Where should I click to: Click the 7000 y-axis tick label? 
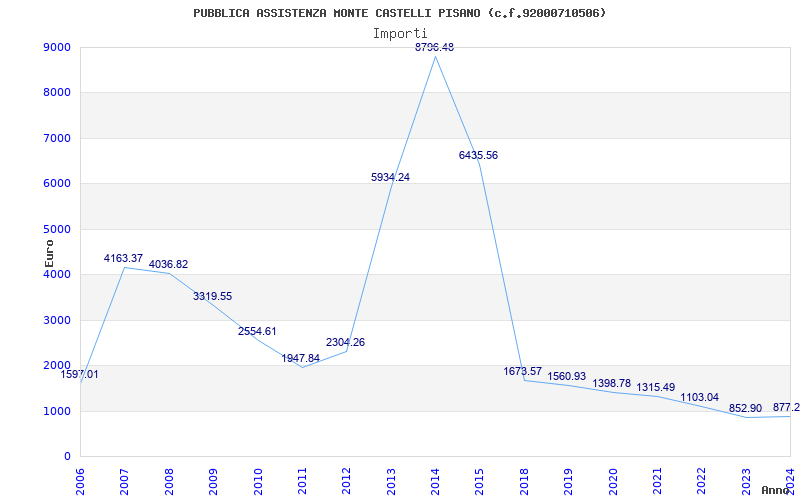coord(57,138)
